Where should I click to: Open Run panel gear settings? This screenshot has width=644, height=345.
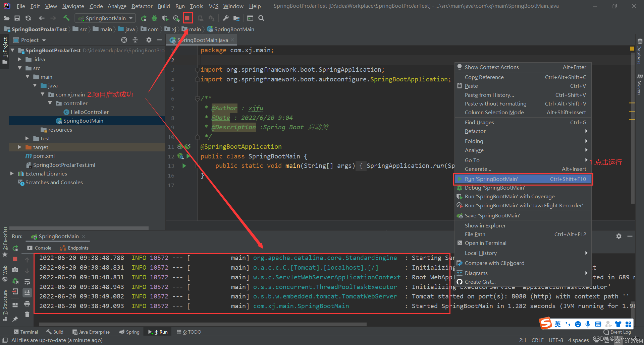619,236
